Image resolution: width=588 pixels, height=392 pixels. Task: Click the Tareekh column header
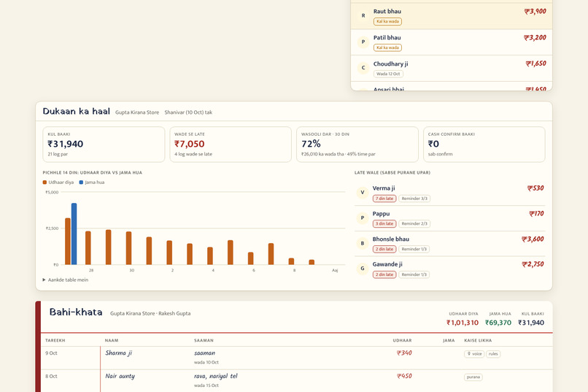(55, 341)
